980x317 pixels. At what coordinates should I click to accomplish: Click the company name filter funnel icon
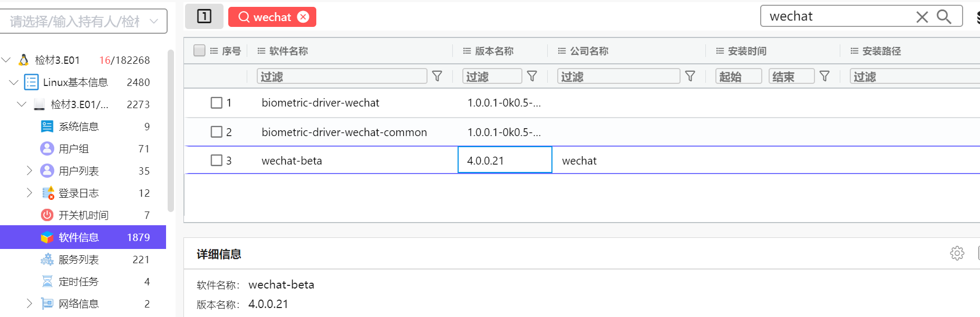[x=690, y=76]
